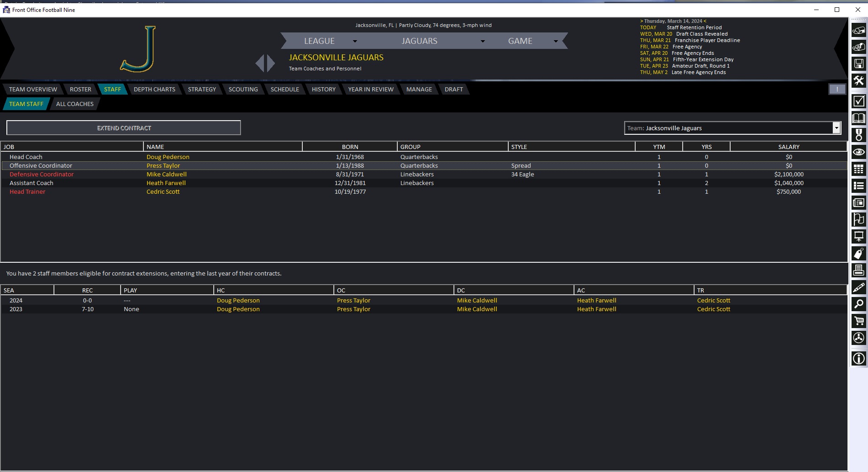The width and height of the screenshot is (868, 472).
Task: Click the $2,100,000 salary value
Action: click(x=789, y=174)
